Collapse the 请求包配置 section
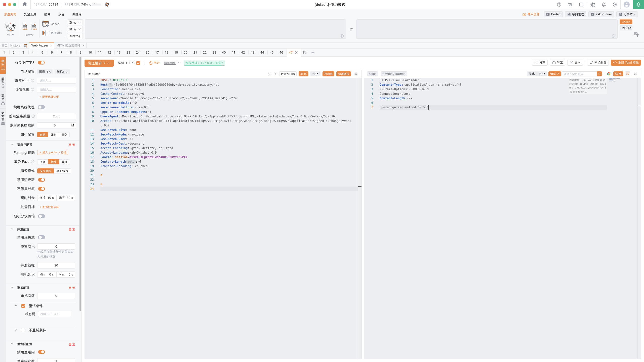This screenshot has height=362, width=644. [x=12, y=145]
